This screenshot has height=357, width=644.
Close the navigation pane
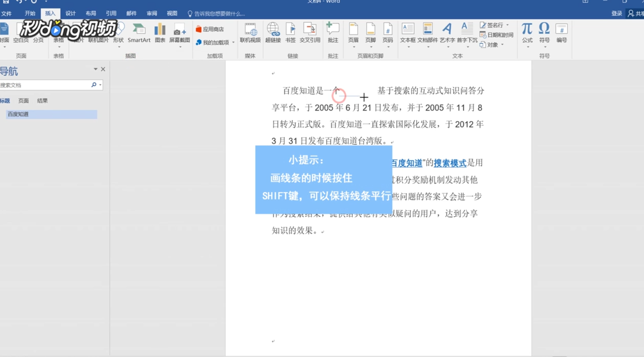(103, 69)
